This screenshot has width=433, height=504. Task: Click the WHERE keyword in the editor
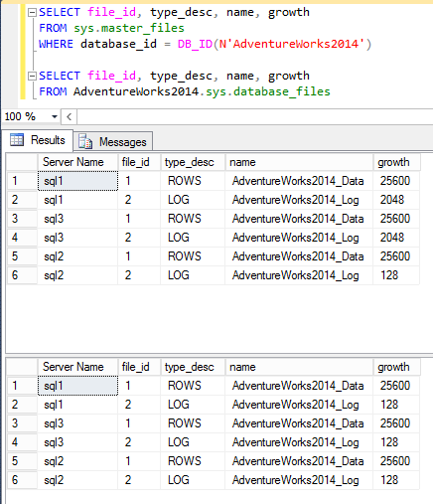tap(56, 44)
